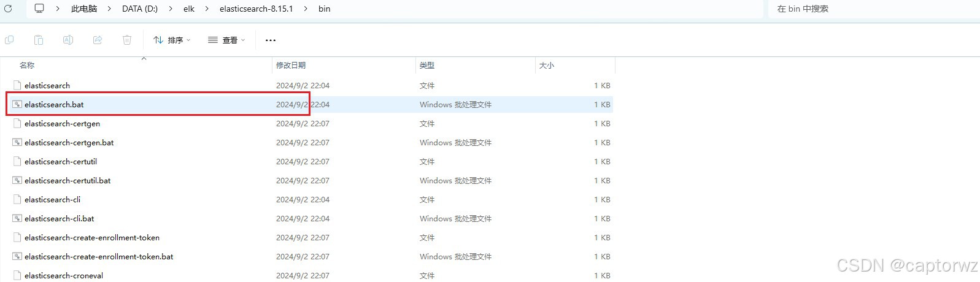Click the elasticsearch-create-enrollment-token.bat file icon
Image resolution: width=980 pixels, height=282 pixels.
[17, 256]
